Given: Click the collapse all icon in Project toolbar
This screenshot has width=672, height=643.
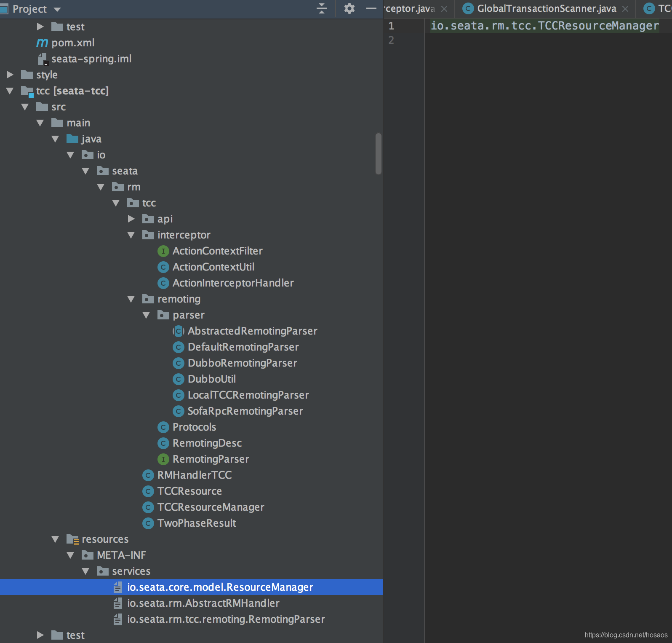Looking at the screenshot, I should coord(322,8).
